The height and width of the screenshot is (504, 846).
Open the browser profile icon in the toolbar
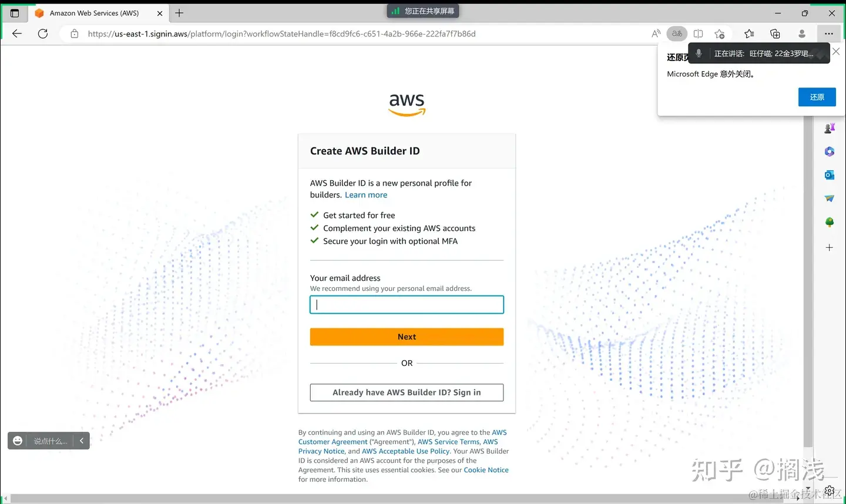(802, 33)
